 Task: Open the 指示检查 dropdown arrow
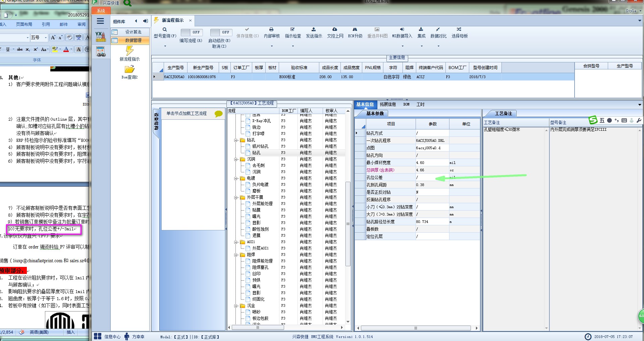pos(293,46)
